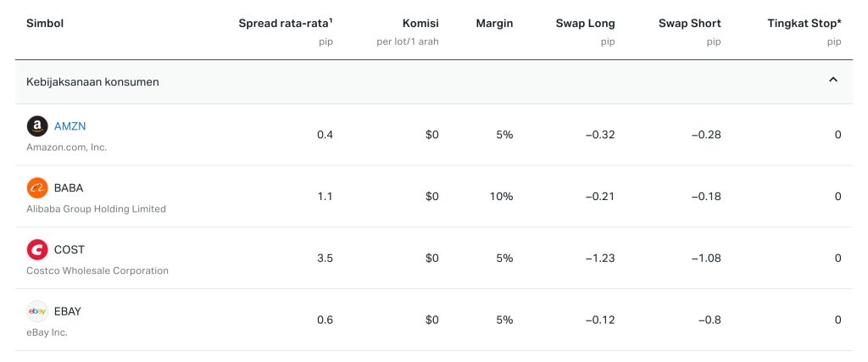
Task: Select the BABA symbol name
Action: [x=69, y=188]
